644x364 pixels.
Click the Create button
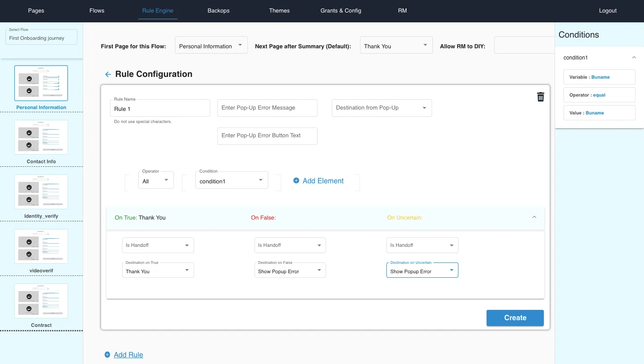515,318
